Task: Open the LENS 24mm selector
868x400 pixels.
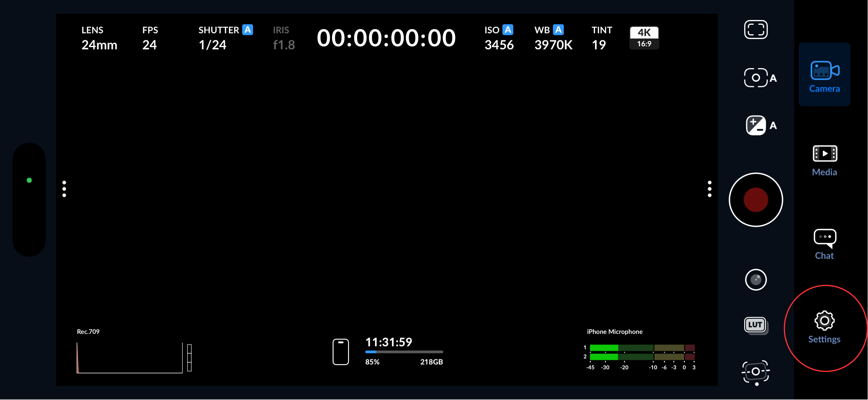Action: 99,38
